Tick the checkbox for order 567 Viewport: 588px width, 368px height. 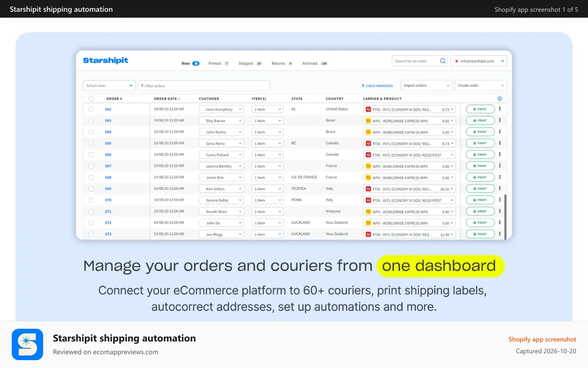pos(91,166)
